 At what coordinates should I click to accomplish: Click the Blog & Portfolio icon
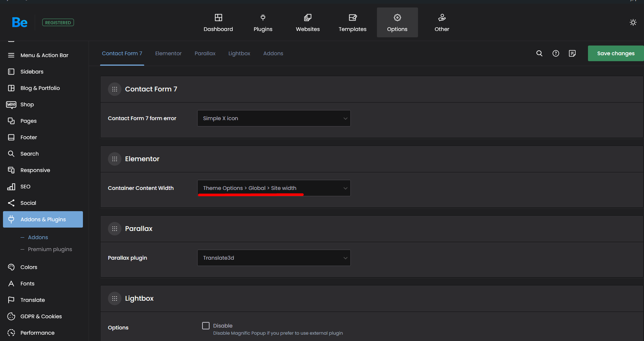tap(11, 88)
